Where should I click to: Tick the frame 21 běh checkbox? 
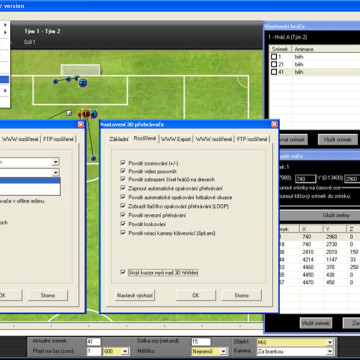coord(274,64)
